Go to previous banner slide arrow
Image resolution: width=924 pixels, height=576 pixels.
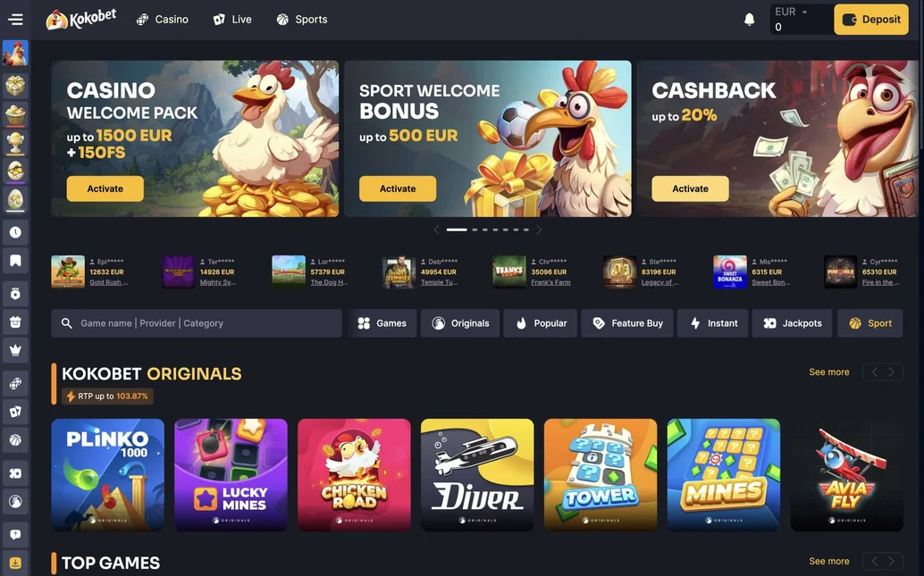click(436, 230)
